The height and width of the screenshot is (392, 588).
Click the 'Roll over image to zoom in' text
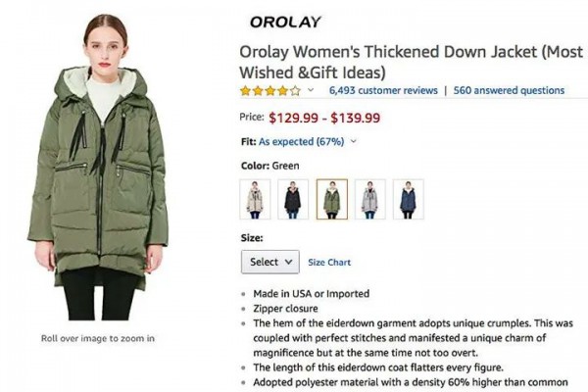pos(98,338)
